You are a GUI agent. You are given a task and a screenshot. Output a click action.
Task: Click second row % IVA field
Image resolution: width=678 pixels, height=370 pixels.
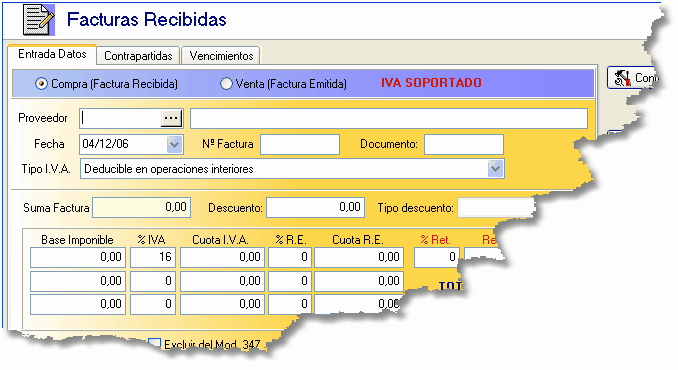153,281
